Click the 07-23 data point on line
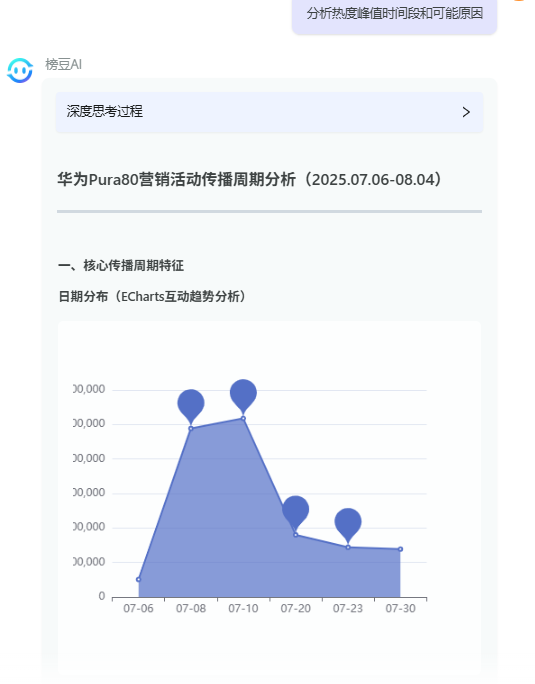 (x=348, y=547)
